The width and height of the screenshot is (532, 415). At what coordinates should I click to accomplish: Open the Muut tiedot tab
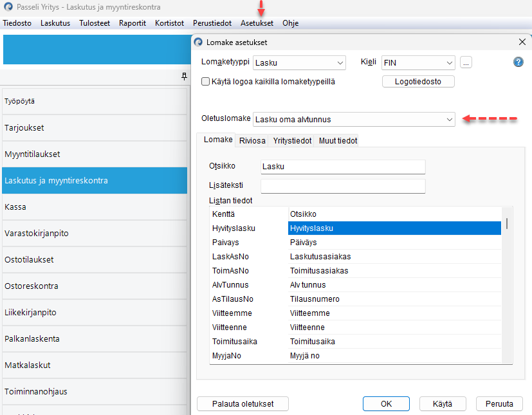point(338,140)
